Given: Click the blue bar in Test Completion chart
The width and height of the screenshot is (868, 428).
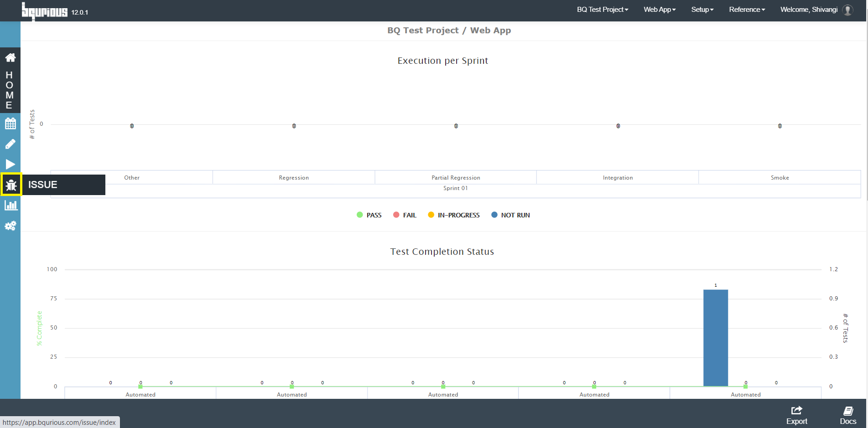Looking at the screenshot, I should point(716,338).
